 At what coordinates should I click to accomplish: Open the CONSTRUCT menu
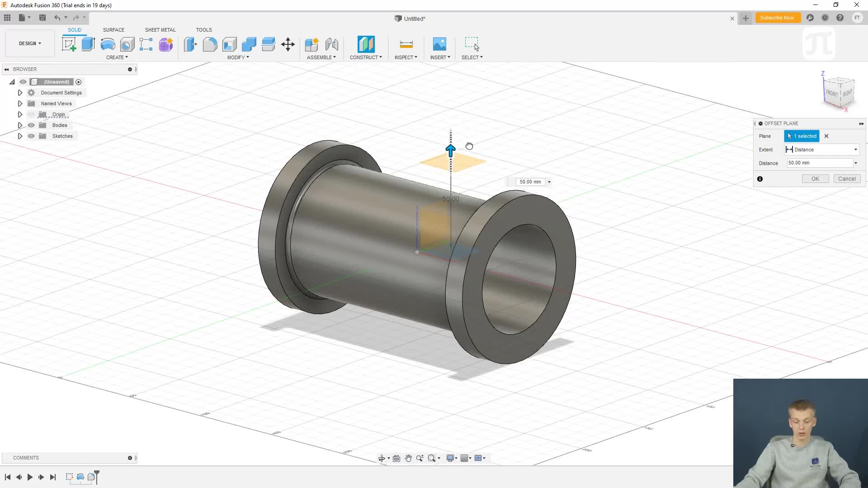(366, 57)
